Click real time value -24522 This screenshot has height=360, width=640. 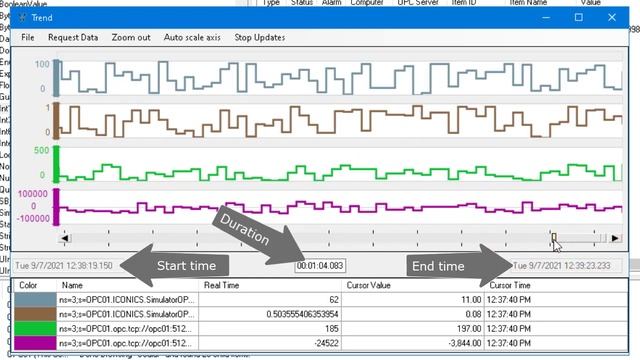coord(327,343)
